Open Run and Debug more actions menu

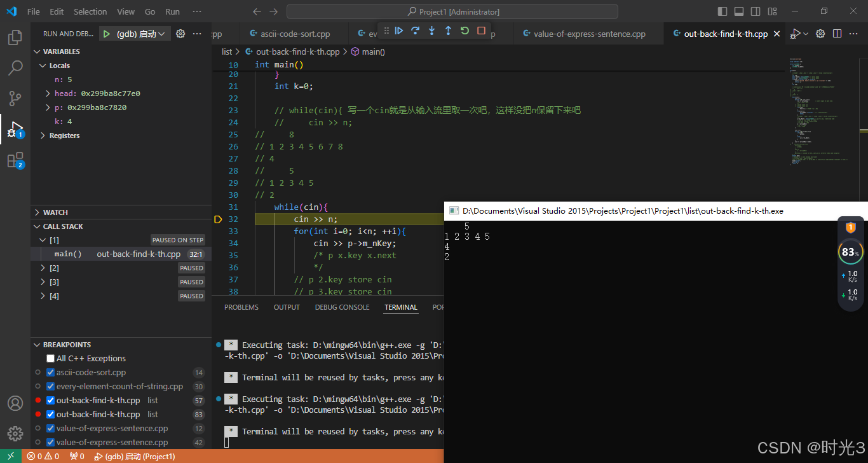coord(197,34)
